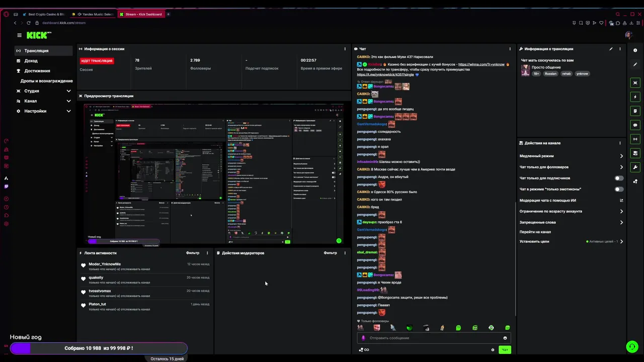Open the green support headset bubble

[x=631, y=346]
